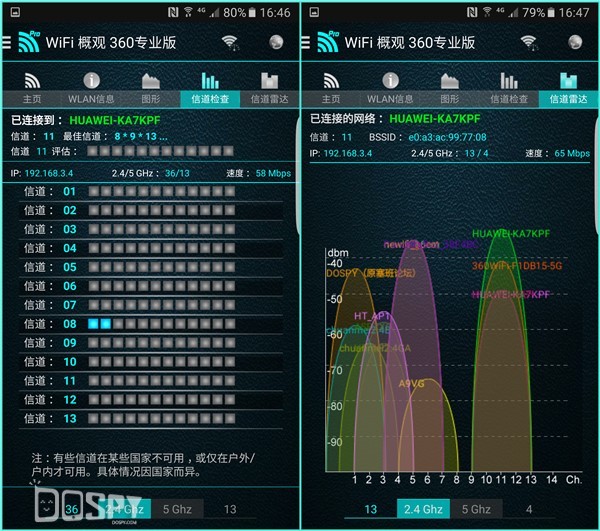
Task: Tap NFC status icon on left status bar
Action: tap(173, 13)
